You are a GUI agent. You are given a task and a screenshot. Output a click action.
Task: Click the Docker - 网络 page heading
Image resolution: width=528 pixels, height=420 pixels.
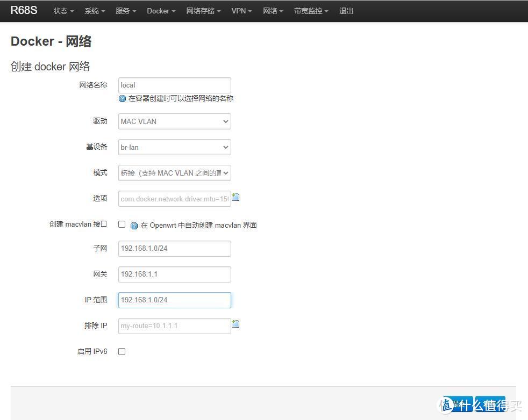(51, 41)
